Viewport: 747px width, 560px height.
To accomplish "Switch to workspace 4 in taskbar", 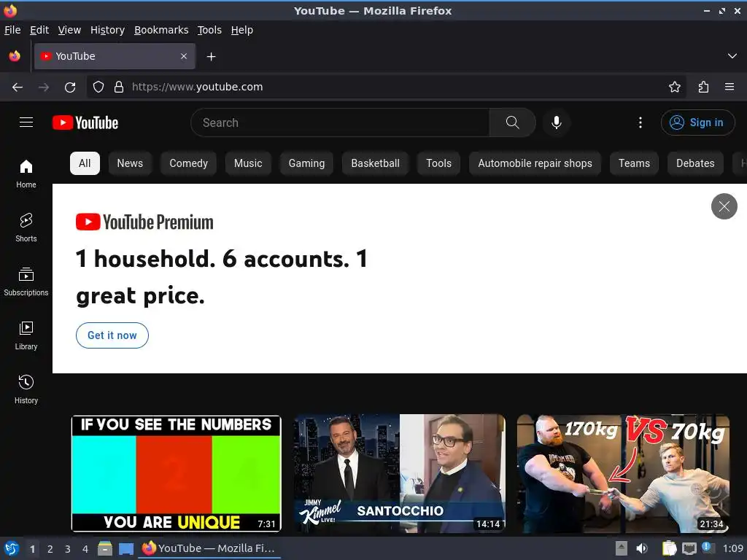I will click(x=85, y=549).
